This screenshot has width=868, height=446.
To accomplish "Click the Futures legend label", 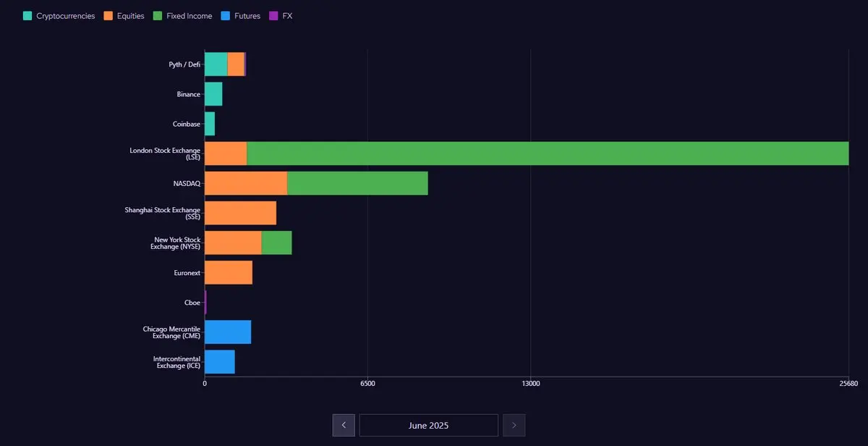I will coord(247,16).
